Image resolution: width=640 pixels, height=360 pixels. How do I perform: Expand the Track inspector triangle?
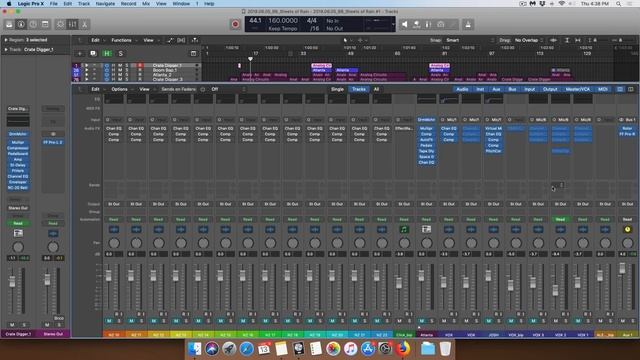click(x=6, y=49)
